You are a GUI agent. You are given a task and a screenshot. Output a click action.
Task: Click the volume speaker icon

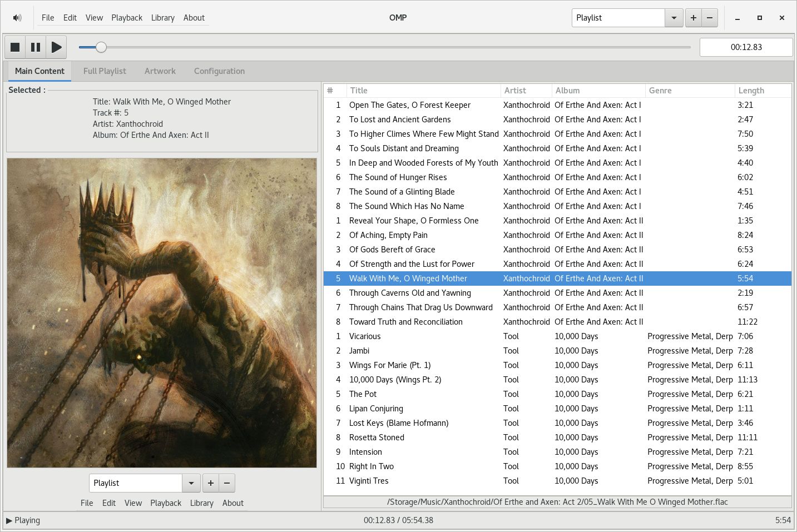(17, 18)
